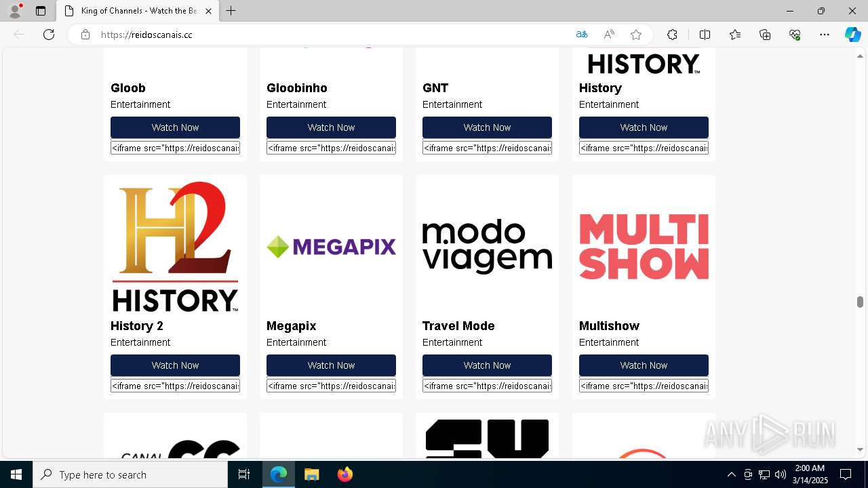Watch Now for Megapix channel
This screenshot has width=868, height=488.
coord(331,365)
